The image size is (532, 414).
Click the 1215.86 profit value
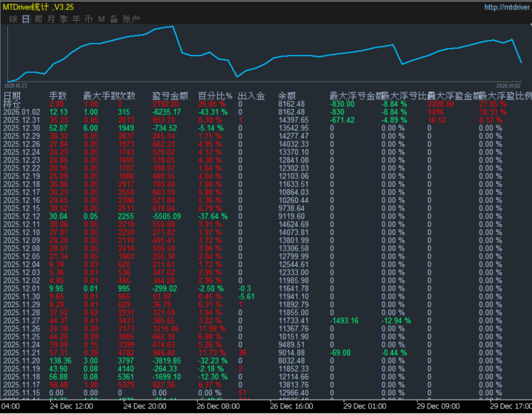point(165,329)
